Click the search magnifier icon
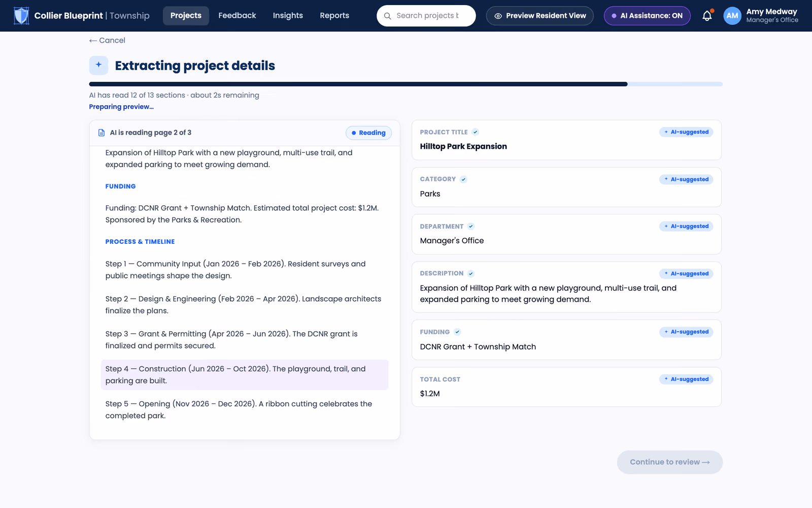 (x=387, y=16)
